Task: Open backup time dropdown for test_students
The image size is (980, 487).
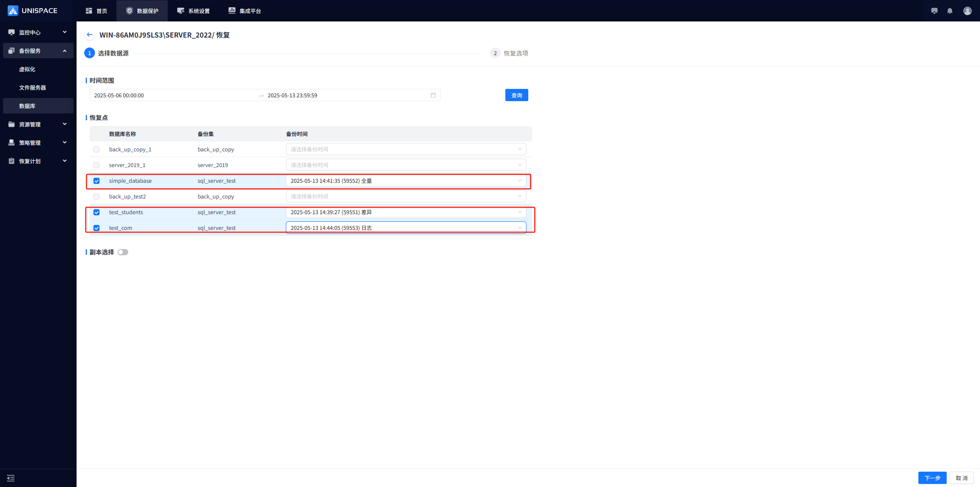Action: pyautogui.click(x=406, y=212)
